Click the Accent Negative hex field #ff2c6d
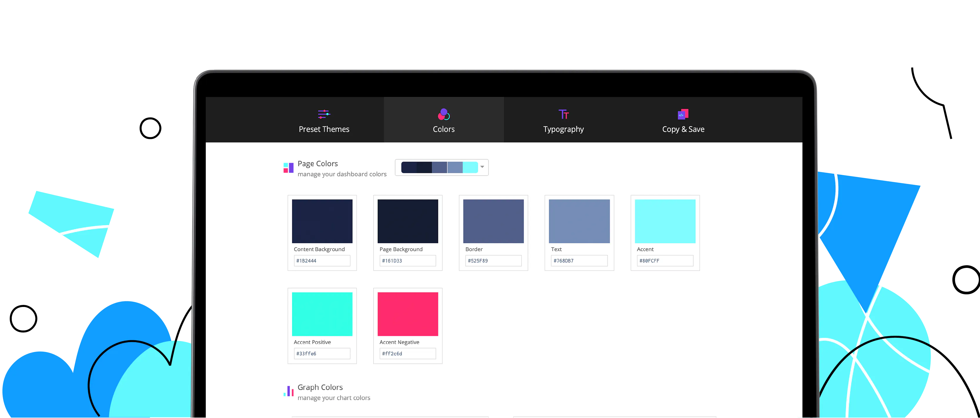Screen dimensions: 980x418 point(407,353)
